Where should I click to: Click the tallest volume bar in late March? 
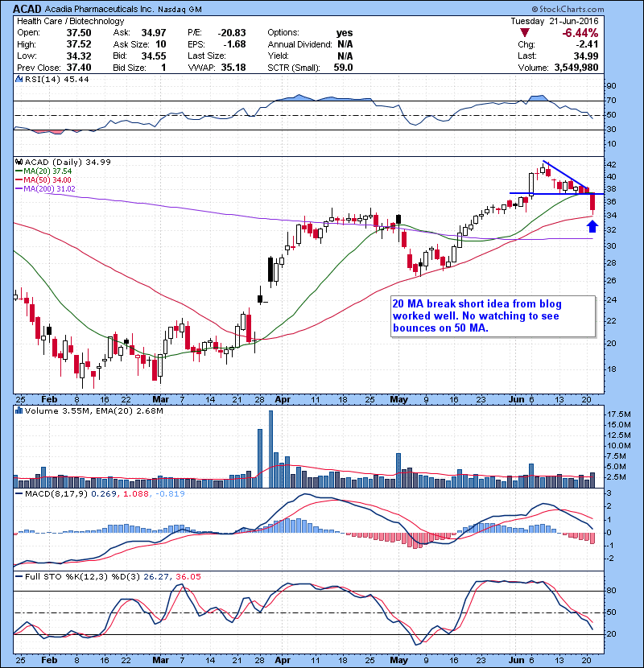[x=270, y=449]
